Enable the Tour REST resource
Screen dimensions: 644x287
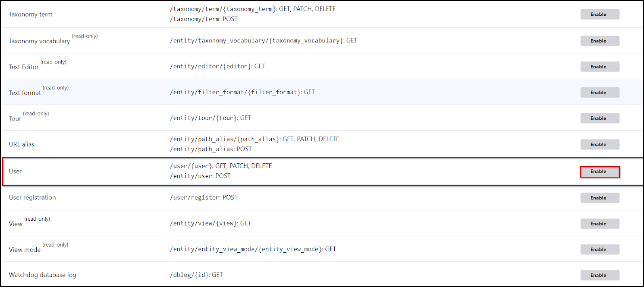[x=600, y=118]
